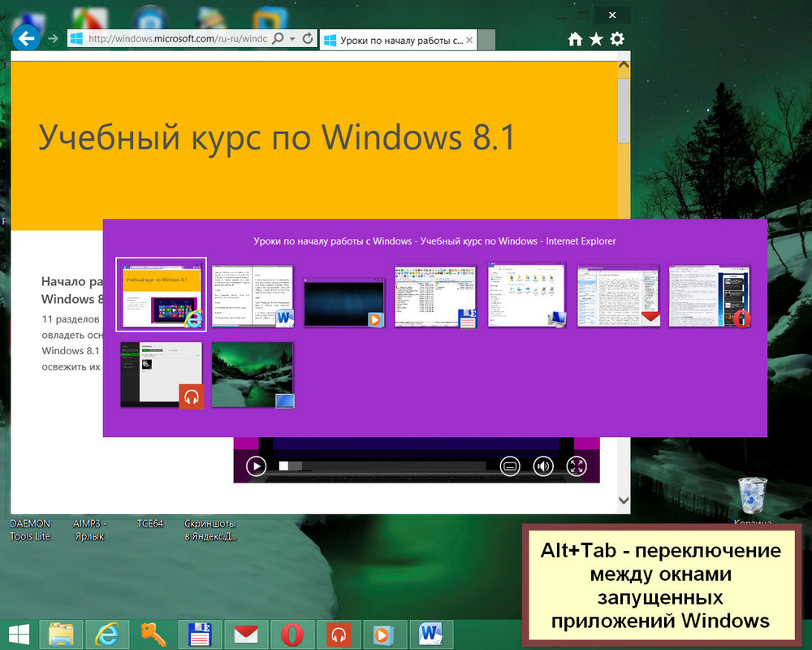Select the 'Скриншоты в Яндекс.Д...' desktop shortcut

coord(210,530)
